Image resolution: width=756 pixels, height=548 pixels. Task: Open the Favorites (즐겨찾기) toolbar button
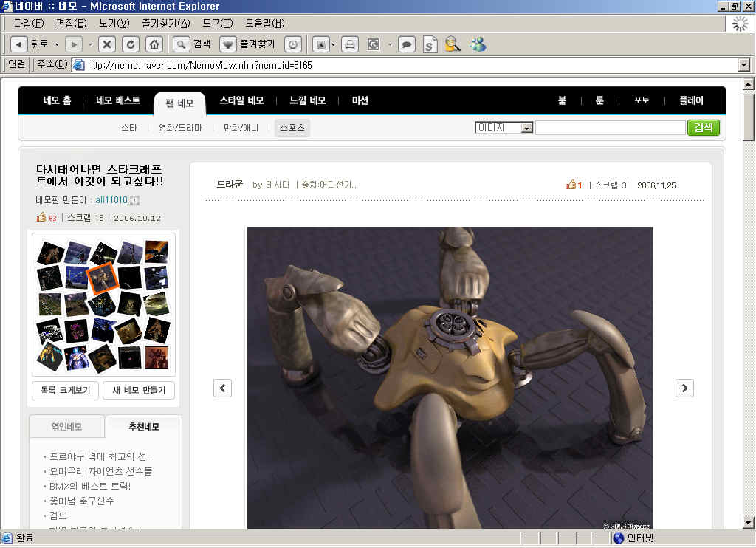click(x=247, y=44)
